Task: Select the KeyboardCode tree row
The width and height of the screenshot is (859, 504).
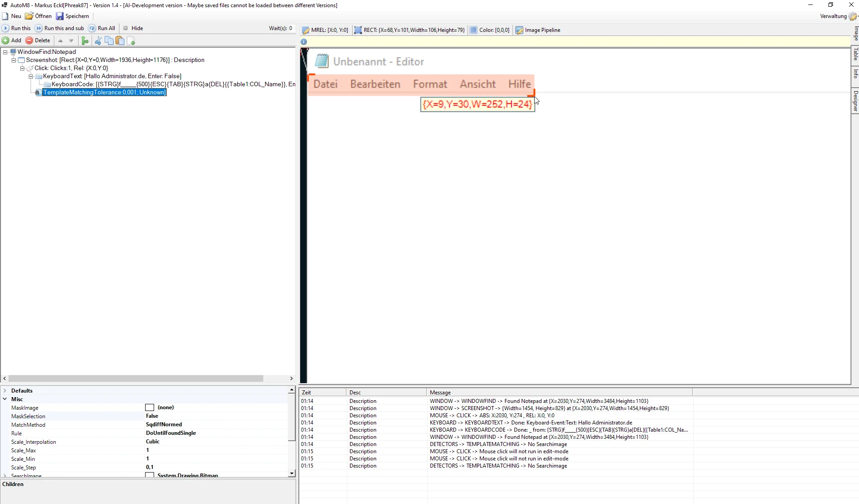Action: (173, 84)
